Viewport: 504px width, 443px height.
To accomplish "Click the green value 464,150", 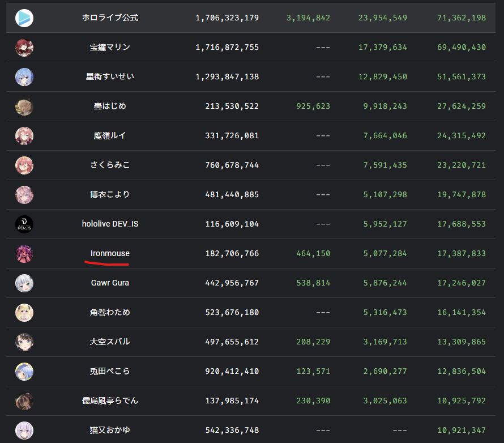I will pyautogui.click(x=313, y=254).
